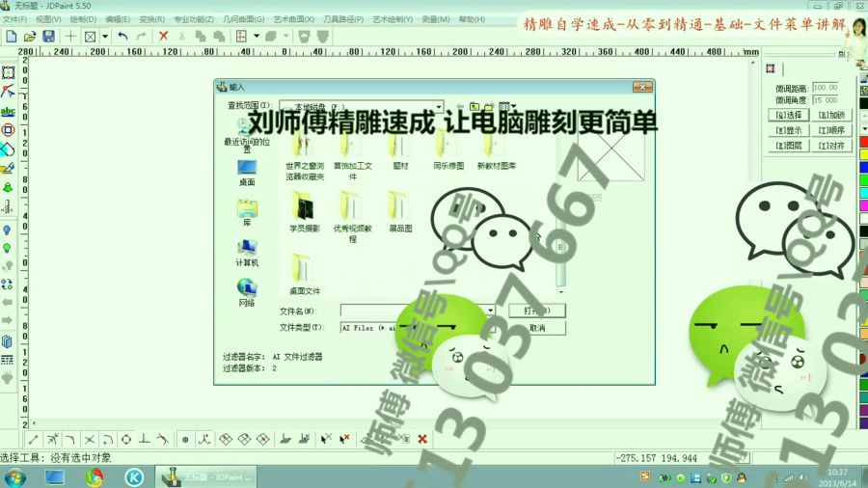Select the 学员摄影 folder
868x488 pixels.
tap(305, 212)
